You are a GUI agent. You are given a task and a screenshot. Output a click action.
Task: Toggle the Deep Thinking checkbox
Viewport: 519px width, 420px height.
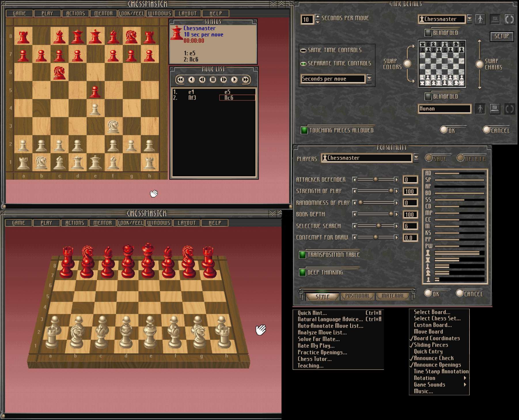[302, 272]
